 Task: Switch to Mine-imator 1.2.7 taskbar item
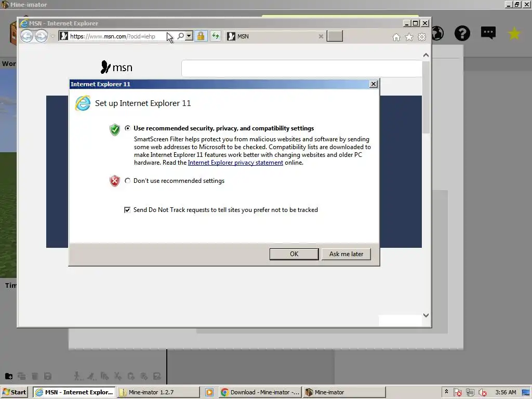pyautogui.click(x=159, y=392)
